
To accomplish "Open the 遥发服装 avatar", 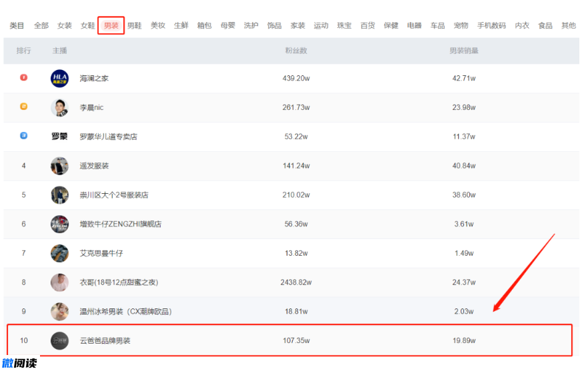I will tap(59, 166).
